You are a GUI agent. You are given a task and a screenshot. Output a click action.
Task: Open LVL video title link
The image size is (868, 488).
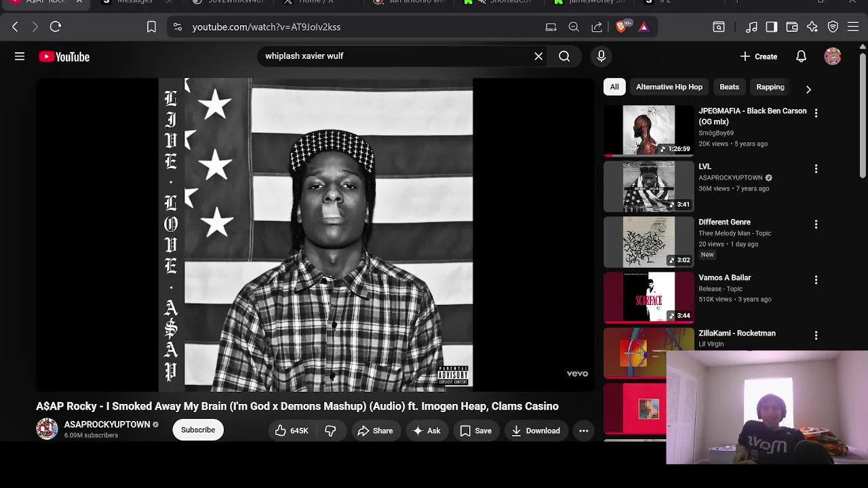705,166
